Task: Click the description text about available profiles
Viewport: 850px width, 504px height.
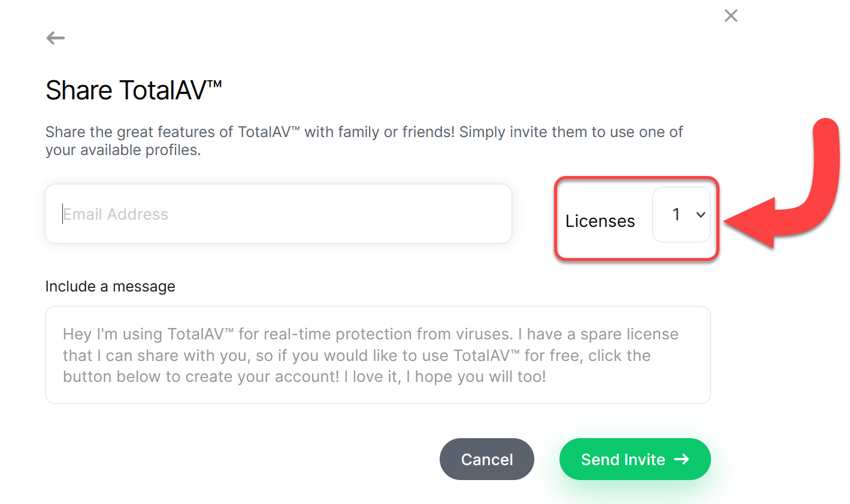Action: [364, 141]
